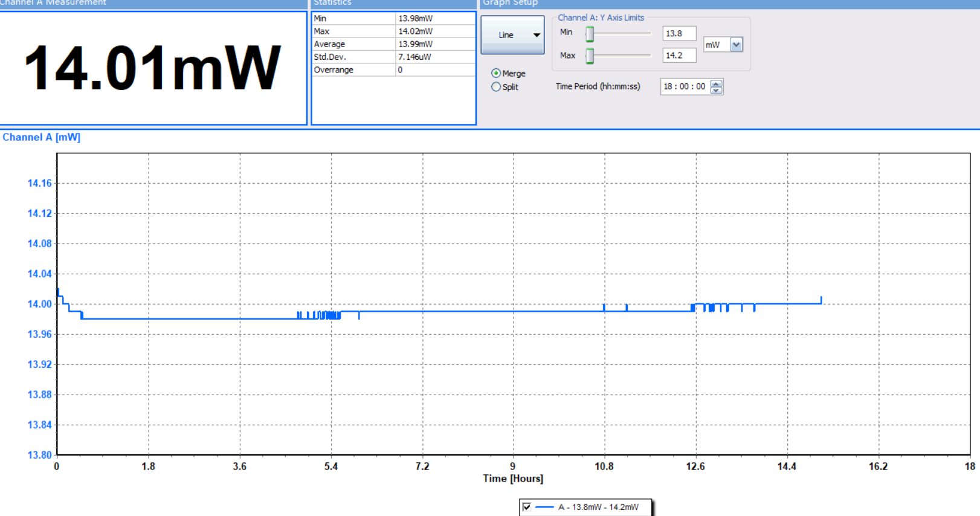Click the Min Y-axis field showing 13.8

679,34
